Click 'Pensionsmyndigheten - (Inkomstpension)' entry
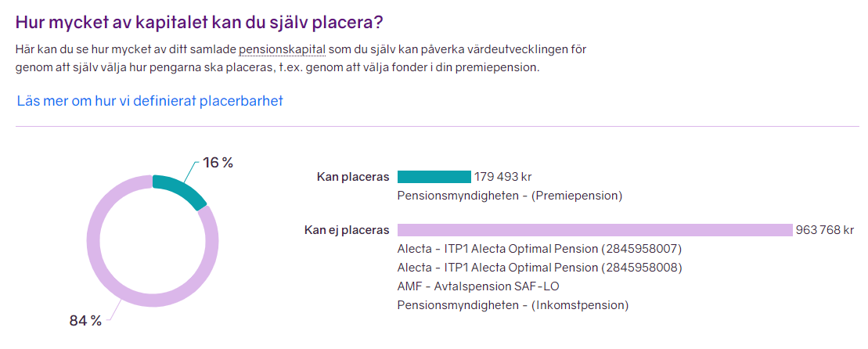Viewport: 868px width, 349px height. point(513,305)
